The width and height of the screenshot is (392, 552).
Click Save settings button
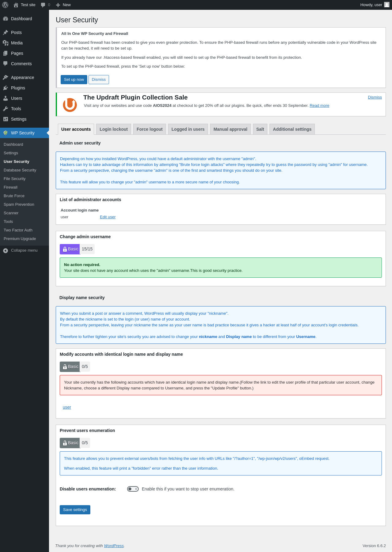75,510
